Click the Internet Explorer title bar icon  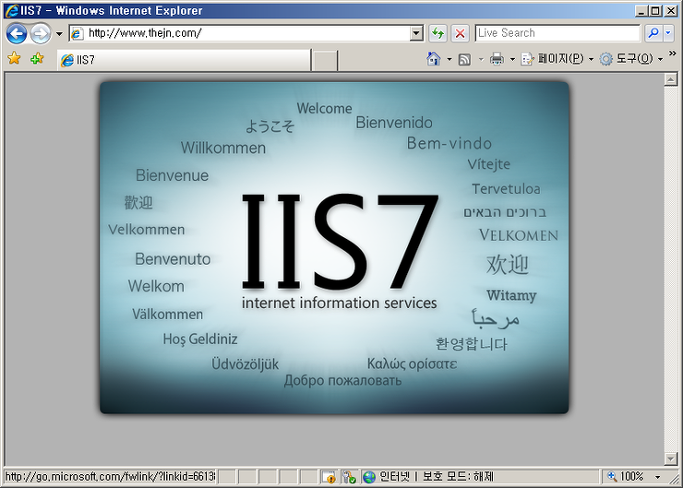12,10
